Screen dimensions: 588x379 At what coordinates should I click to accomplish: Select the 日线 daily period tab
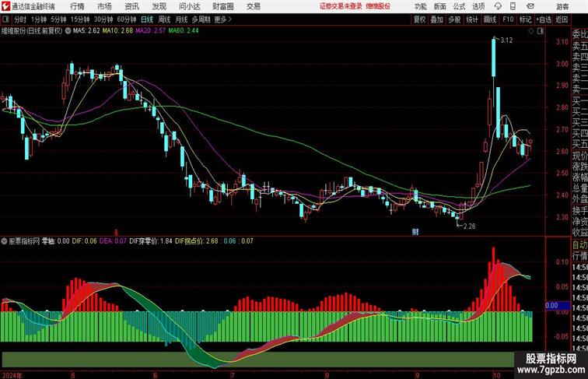click(147, 19)
